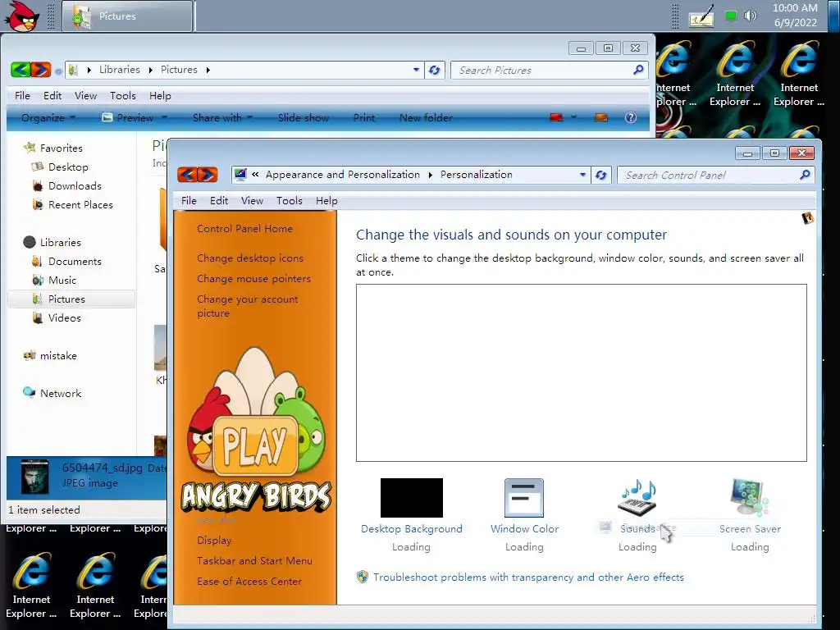Start the Slide show

304,118
